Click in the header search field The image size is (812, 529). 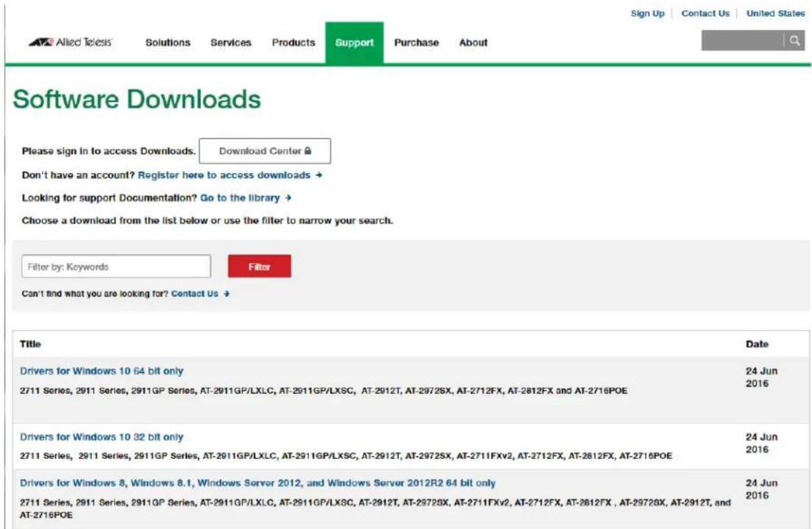[x=742, y=41]
